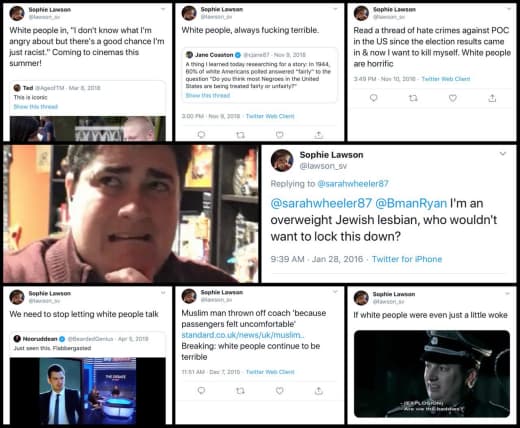Retweet the 'Muslim man thrown off coach' tweet
The image size is (520, 428).
pyautogui.click(x=240, y=390)
